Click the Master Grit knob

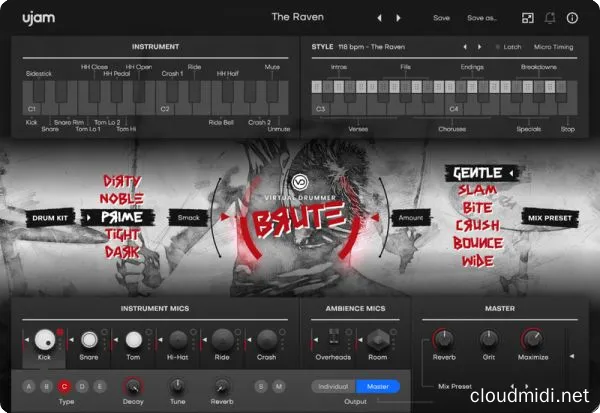[489, 339]
